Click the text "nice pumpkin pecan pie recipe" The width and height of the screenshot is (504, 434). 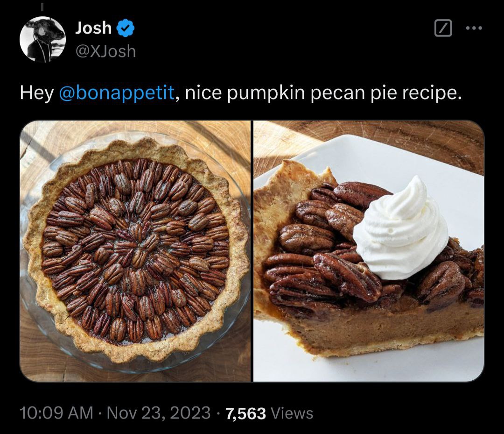point(323,93)
